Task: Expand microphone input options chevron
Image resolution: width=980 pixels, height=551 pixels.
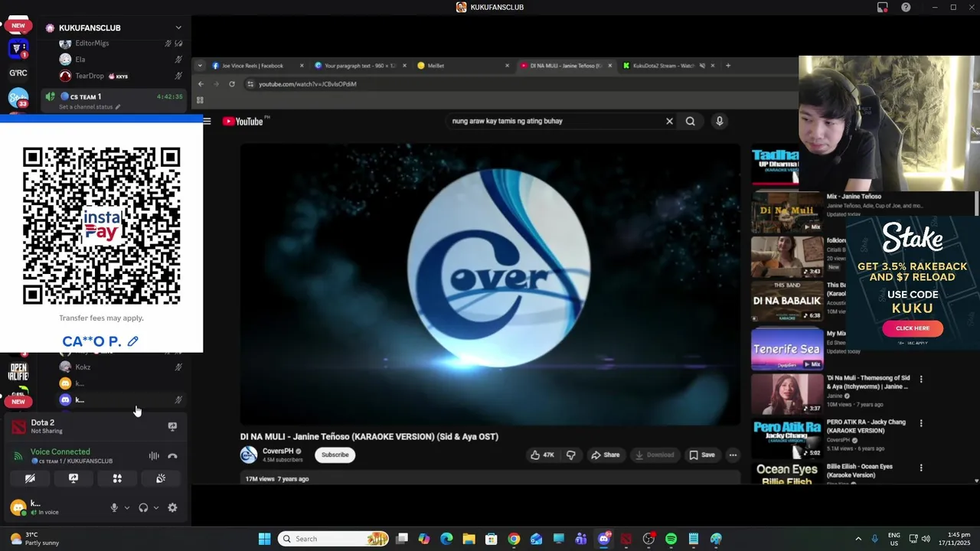Action: coord(127,507)
